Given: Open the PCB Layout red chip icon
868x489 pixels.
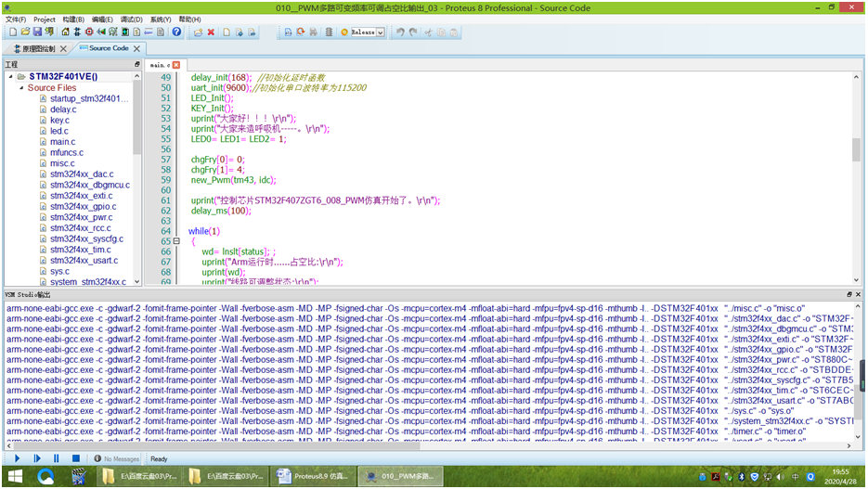Looking at the screenshot, I should 89,32.
